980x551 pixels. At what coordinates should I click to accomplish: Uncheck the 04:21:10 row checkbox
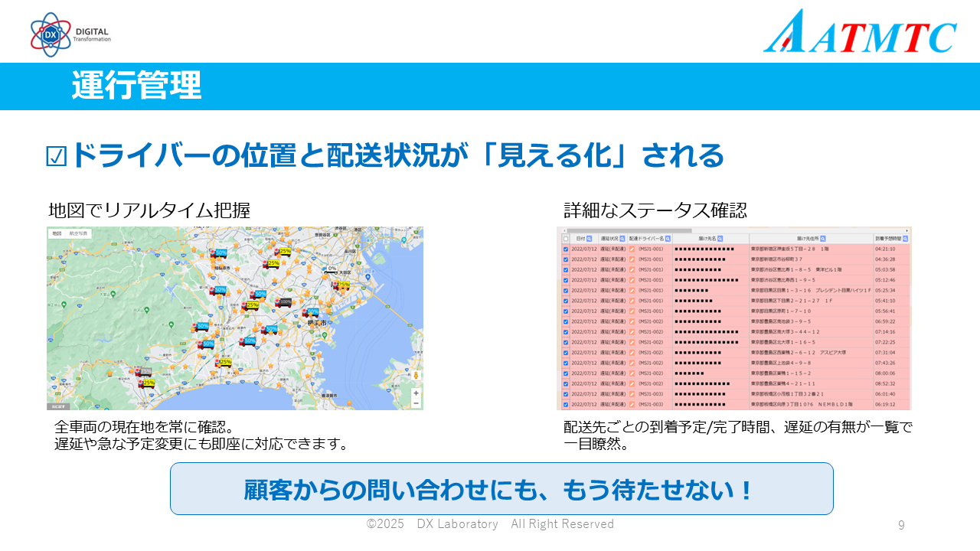pos(566,249)
